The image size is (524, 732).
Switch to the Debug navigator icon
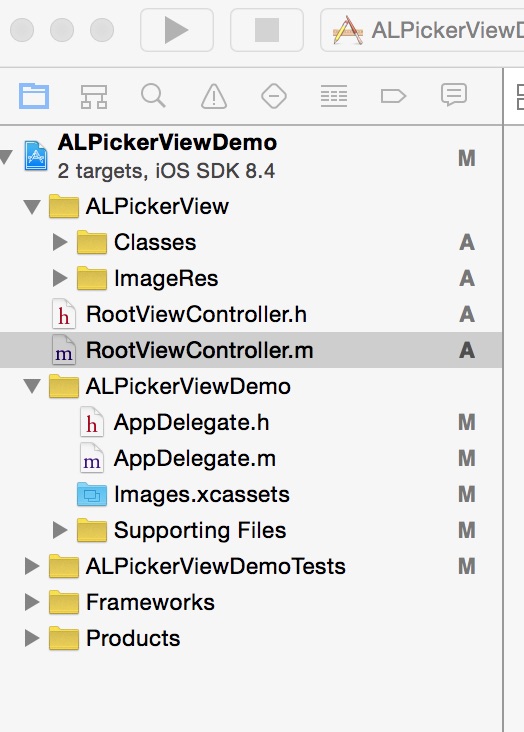pos(333,96)
